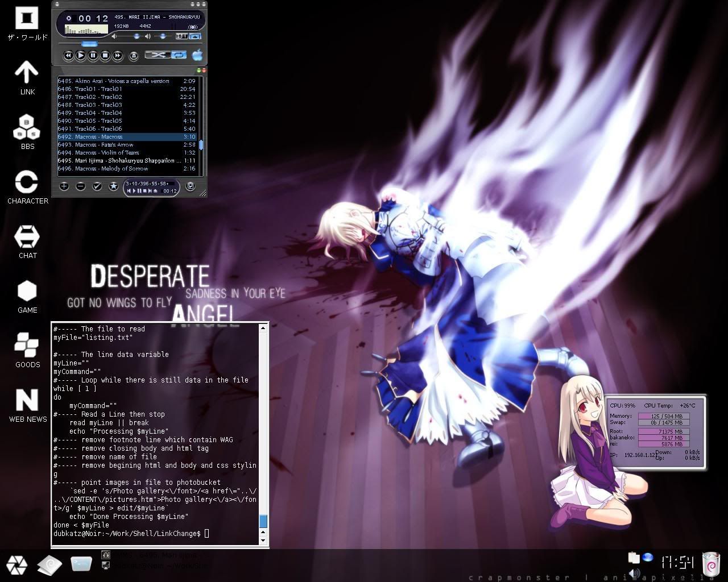Click the checkmark select button in playlist
Image resolution: width=728 pixels, height=582 pixels.
(x=97, y=186)
